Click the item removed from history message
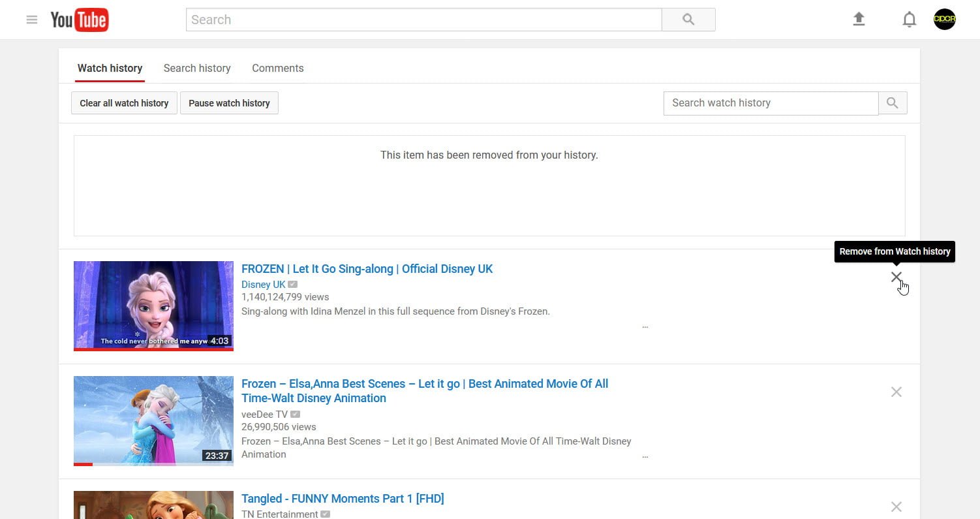Image resolution: width=980 pixels, height=519 pixels. [489, 155]
